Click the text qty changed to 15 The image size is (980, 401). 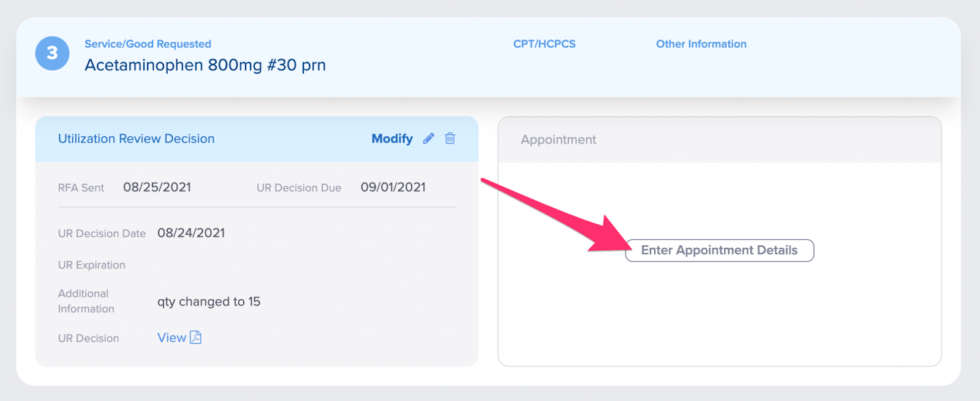click(x=209, y=302)
